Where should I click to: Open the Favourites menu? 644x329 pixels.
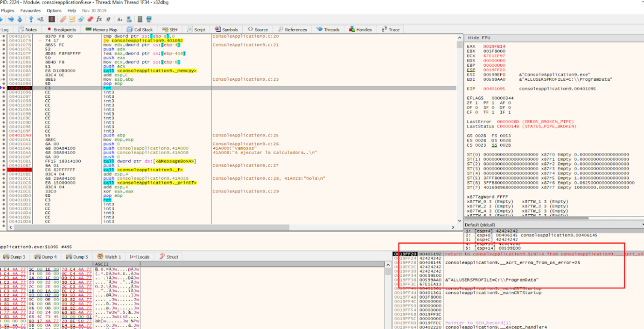pyautogui.click(x=30, y=10)
